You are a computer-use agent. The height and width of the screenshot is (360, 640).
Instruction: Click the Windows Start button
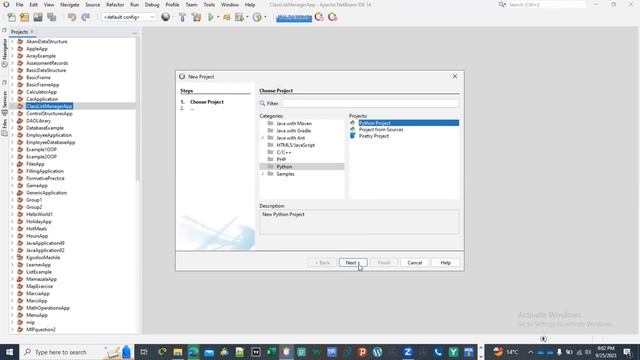9,352
